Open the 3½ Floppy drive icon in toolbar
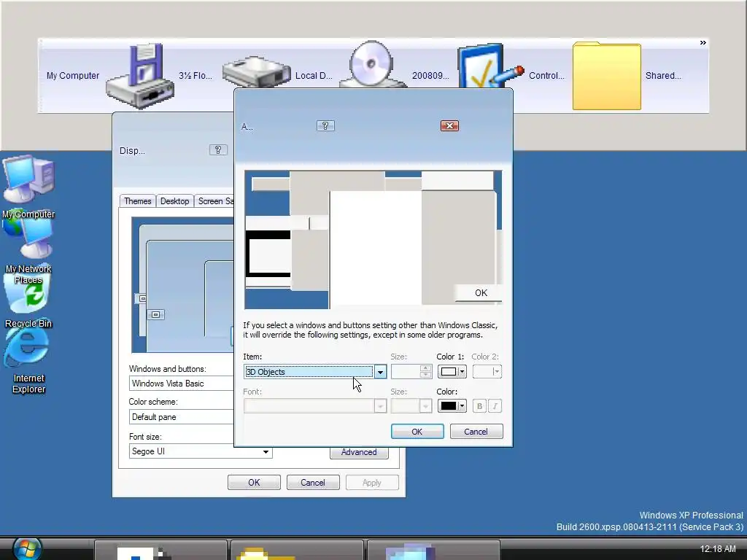The image size is (747, 560). tap(139, 76)
